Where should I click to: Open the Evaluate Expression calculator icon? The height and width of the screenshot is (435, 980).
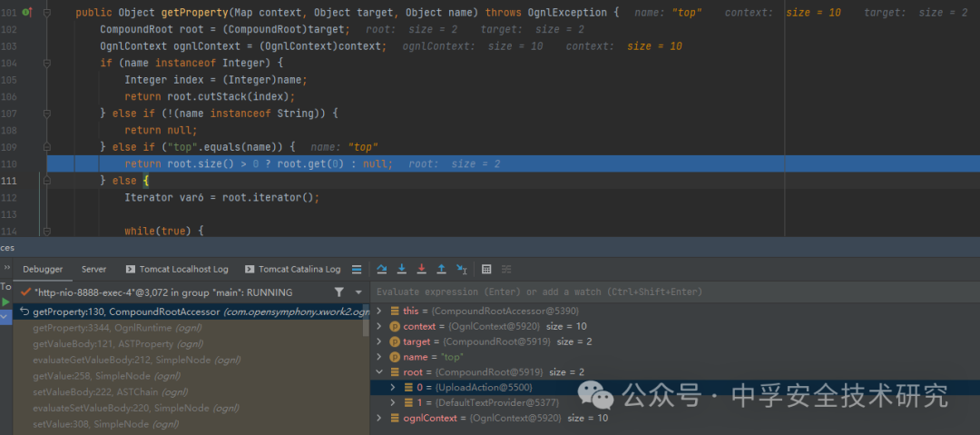pyautogui.click(x=486, y=269)
